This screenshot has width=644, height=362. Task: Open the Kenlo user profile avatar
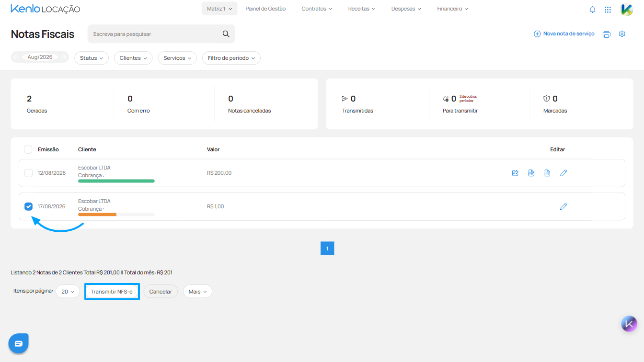[x=627, y=9]
